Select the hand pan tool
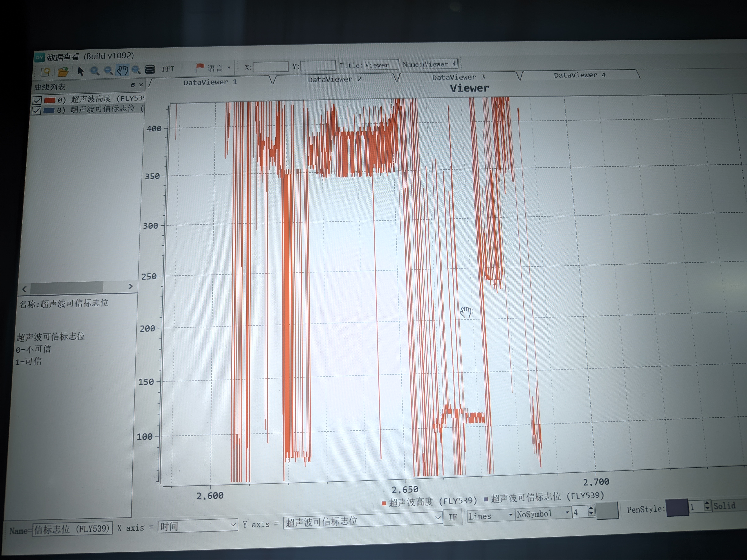The image size is (747, 560). pyautogui.click(x=122, y=70)
